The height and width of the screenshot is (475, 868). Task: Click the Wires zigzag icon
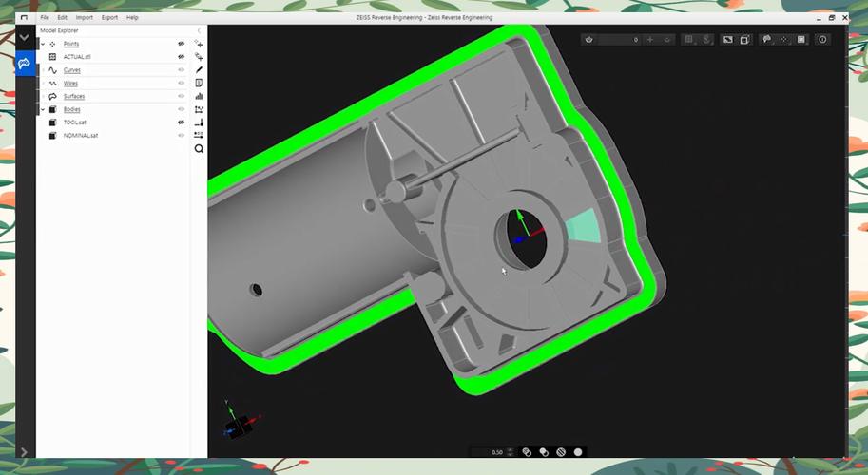click(52, 84)
